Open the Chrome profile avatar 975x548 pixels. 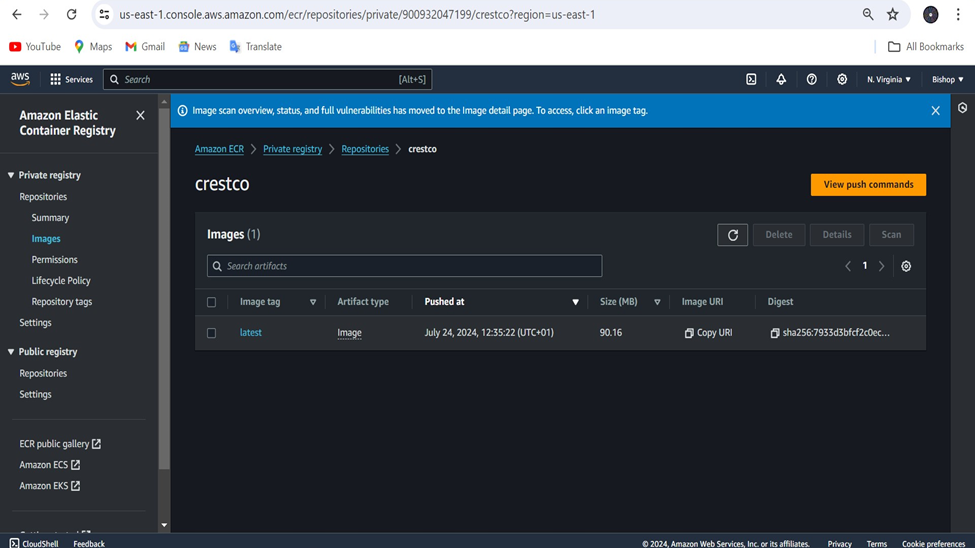[930, 14]
